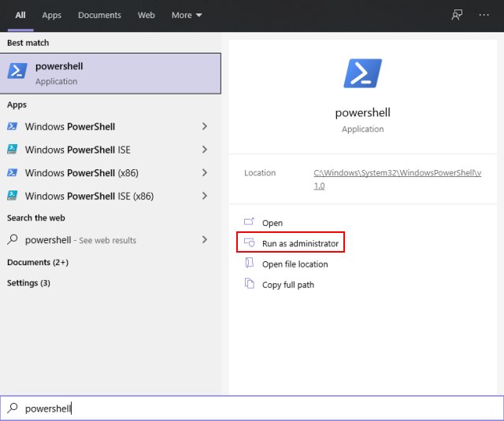504x421 pixels.
Task: Click the Copy full path icon
Action: (250, 284)
